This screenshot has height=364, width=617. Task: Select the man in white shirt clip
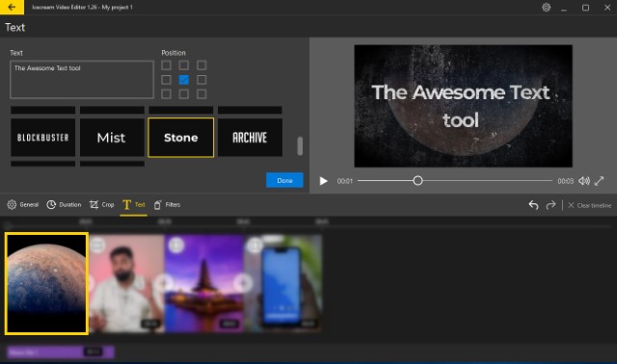126,283
